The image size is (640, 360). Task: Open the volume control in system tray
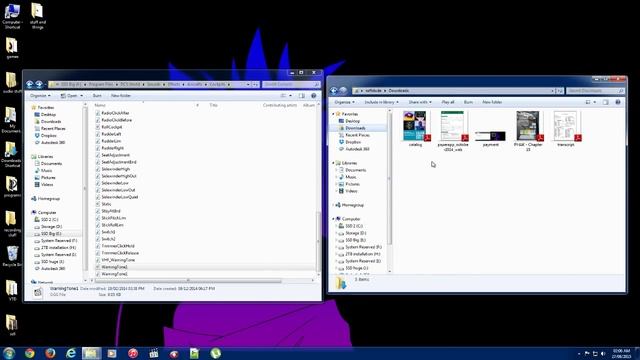(x=603, y=353)
